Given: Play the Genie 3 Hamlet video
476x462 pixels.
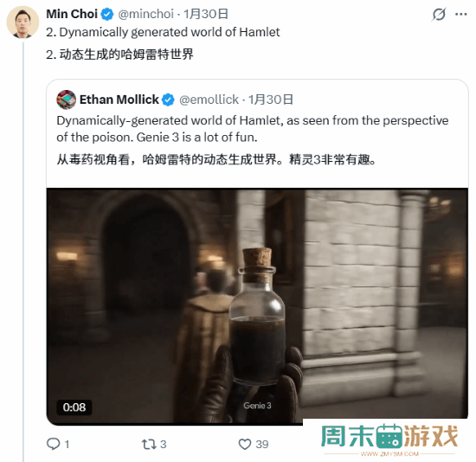Looking at the screenshot, I should point(257,305).
